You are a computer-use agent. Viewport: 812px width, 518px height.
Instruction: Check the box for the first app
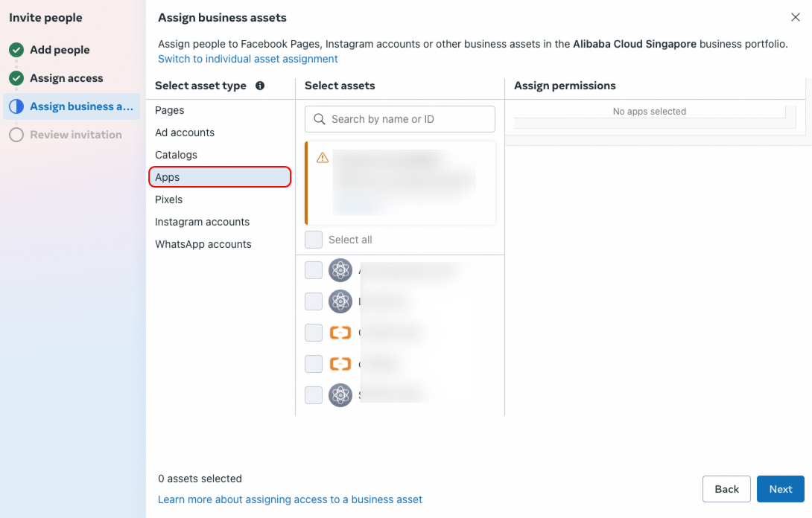coord(314,270)
